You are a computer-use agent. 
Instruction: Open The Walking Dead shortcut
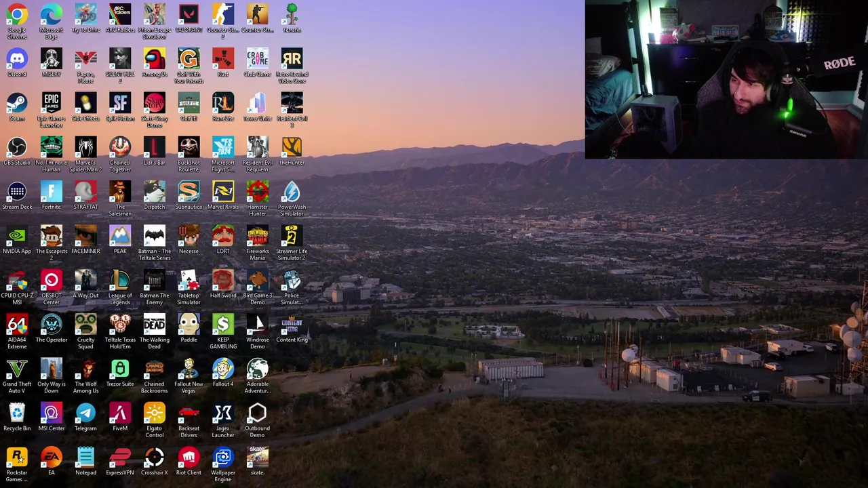(154, 325)
